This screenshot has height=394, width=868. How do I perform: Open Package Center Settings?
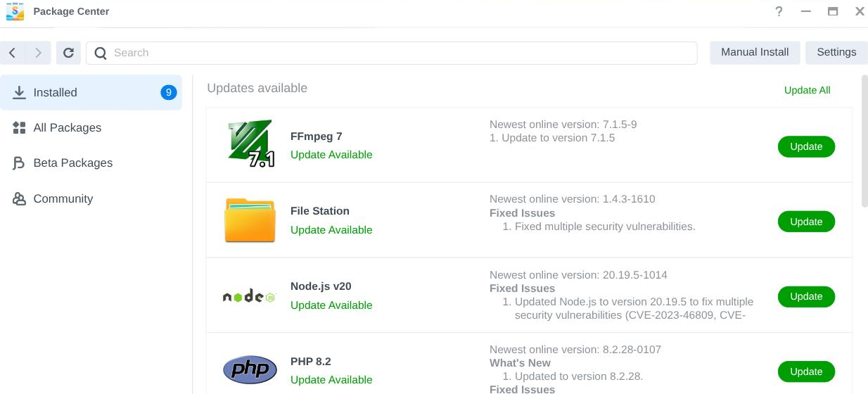(x=836, y=52)
